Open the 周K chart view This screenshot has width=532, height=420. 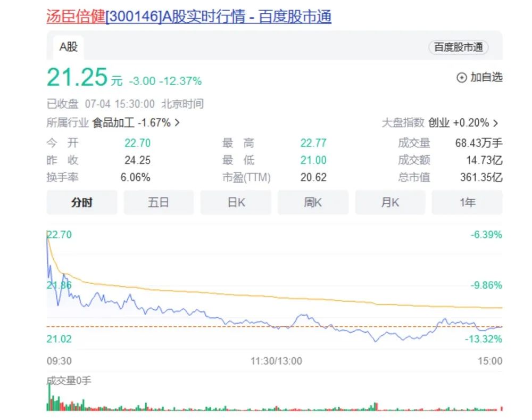(313, 202)
